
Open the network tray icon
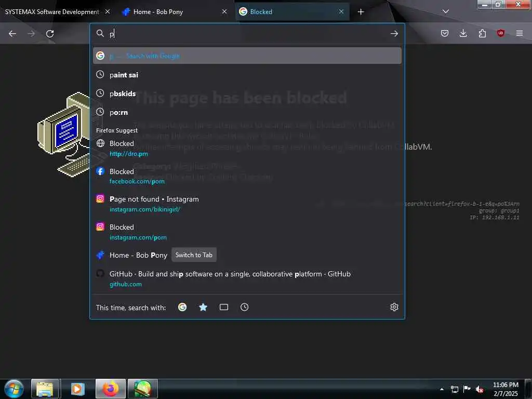coord(454,389)
